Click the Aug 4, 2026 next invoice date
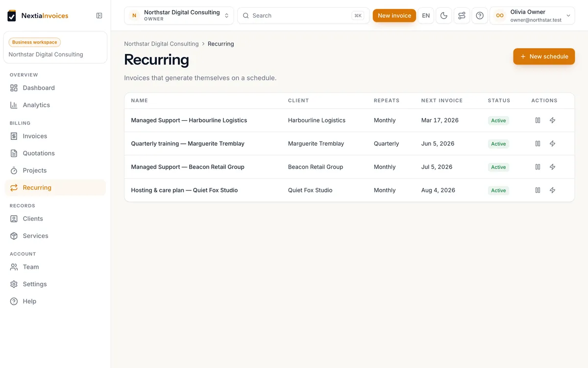Viewport: 588px width, 368px height. pos(438,190)
